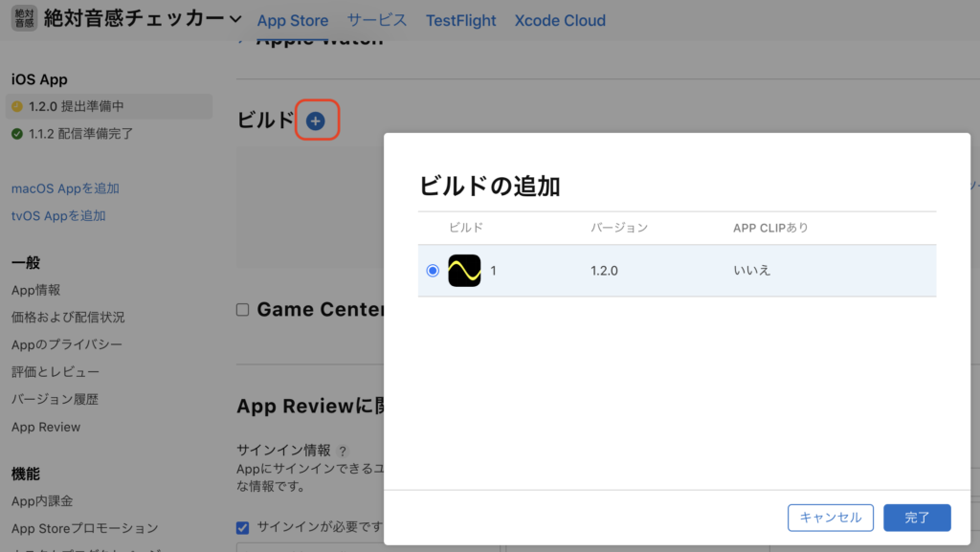This screenshot has width=980, height=552.
Task: Click the sine wave build icon in the dialog
Action: click(x=464, y=271)
